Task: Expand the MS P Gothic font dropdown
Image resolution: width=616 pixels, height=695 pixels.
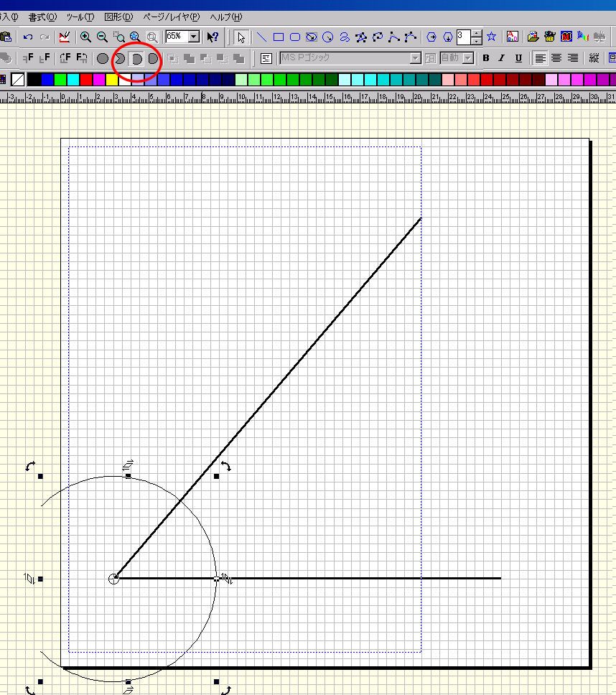Action: 415,58
